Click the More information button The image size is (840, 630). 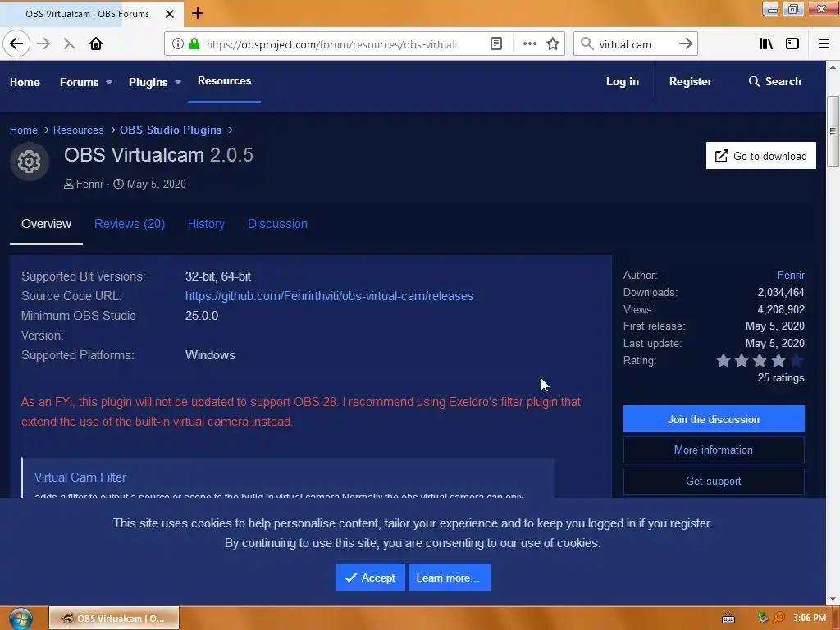point(714,450)
